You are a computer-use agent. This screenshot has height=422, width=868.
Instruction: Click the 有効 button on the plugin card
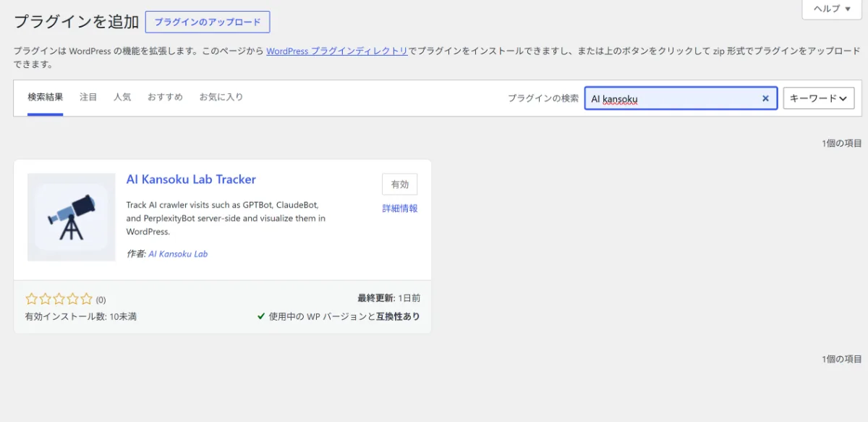point(400,185)
